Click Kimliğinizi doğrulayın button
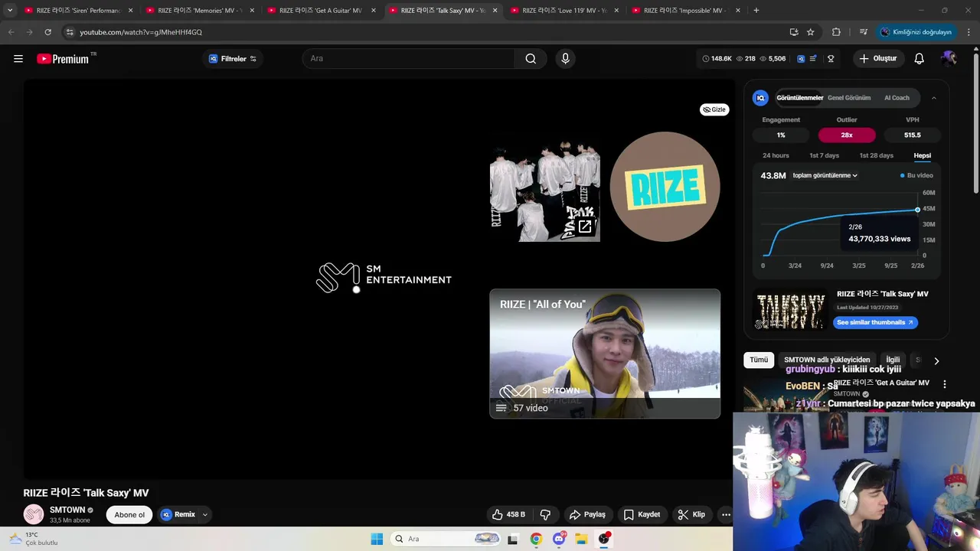Image resolution: width=980 pixels, height=551 pixels. 916,32
